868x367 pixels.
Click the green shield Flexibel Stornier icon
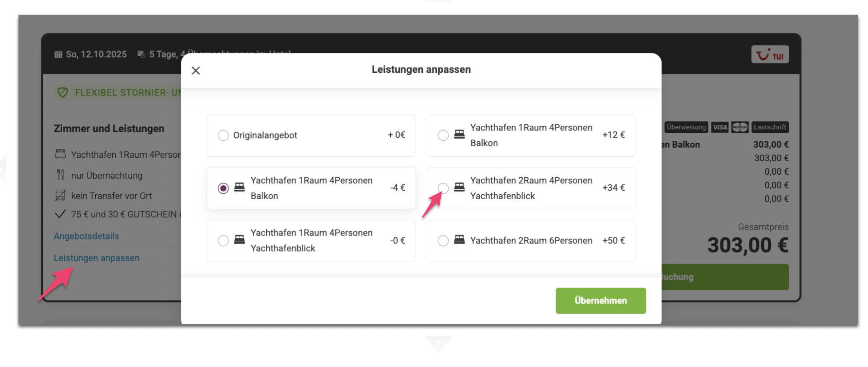pyautogui.click(x=63, y=92)
